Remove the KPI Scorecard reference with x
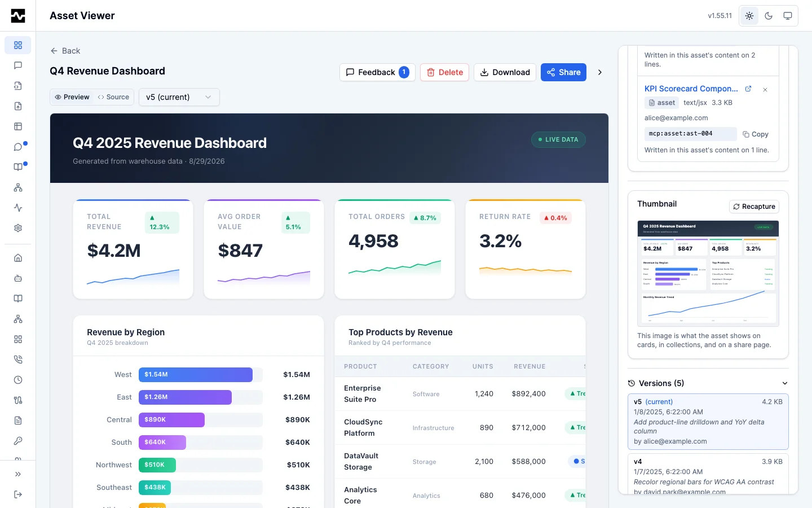 (765, 90)
